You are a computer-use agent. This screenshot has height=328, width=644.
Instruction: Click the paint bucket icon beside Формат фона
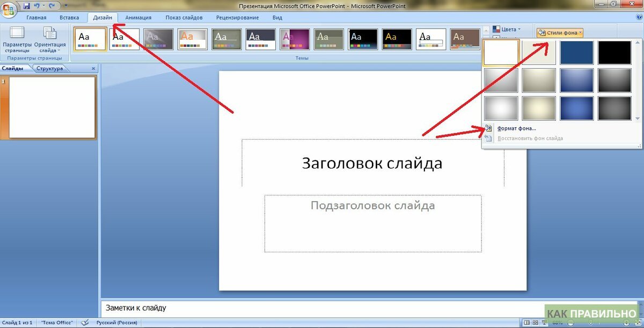488,128
